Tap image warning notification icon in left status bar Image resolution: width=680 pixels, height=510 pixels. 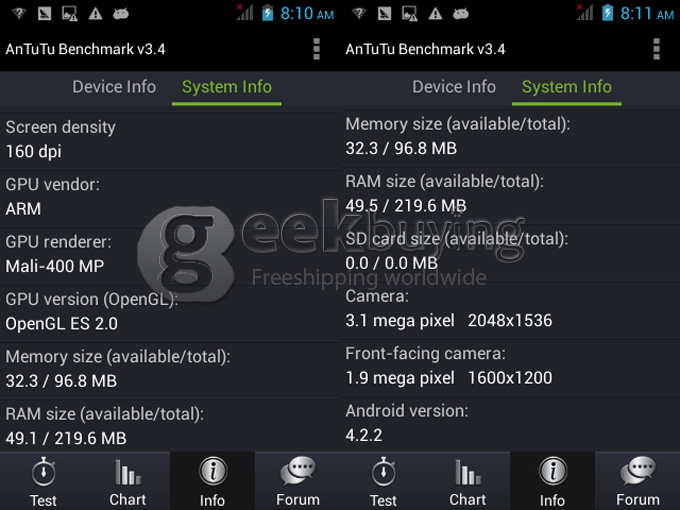tap(69, 13)
